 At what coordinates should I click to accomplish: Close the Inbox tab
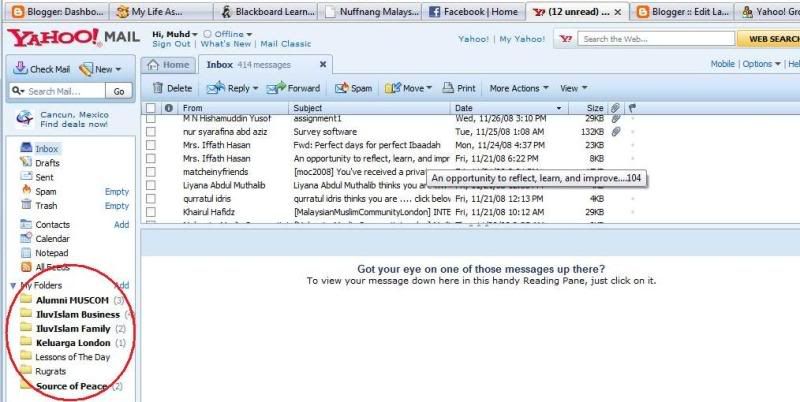click(x=322, y=64)
